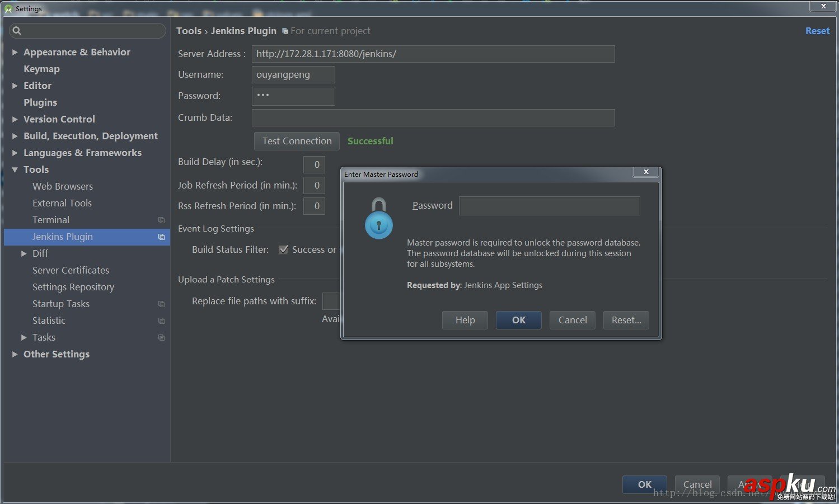The image size is (839, 504).
Task: Click the 'For current project' breadcrumb icon
Action: [x=284, y=31]
